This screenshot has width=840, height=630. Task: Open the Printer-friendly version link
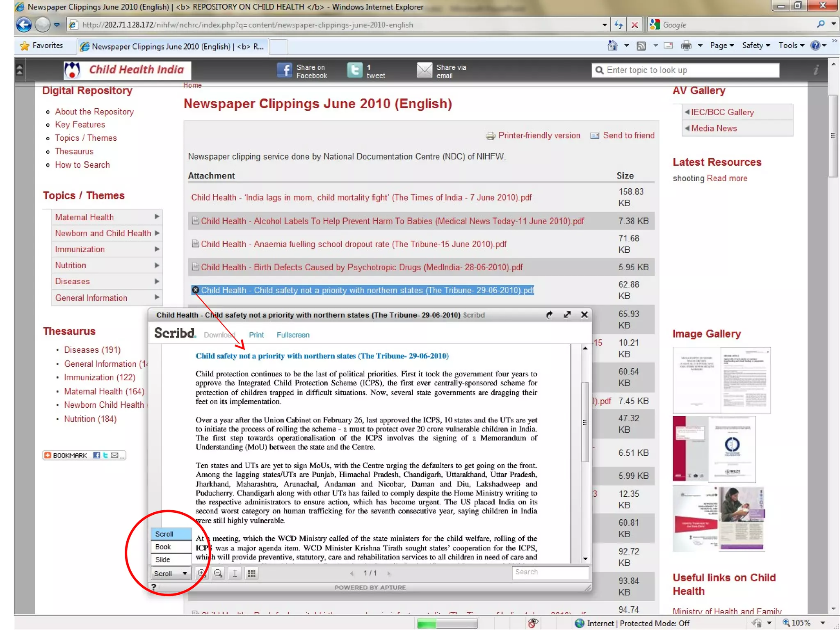click(539, 135)
